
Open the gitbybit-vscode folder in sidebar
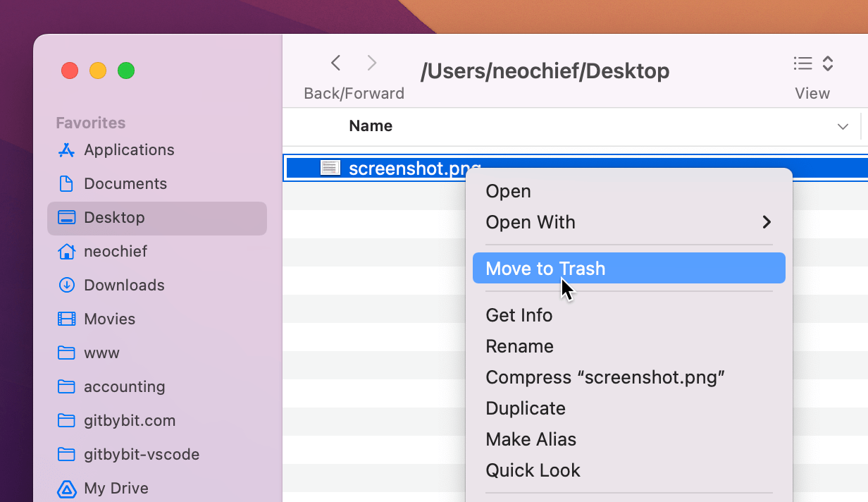tap(141, 455)
